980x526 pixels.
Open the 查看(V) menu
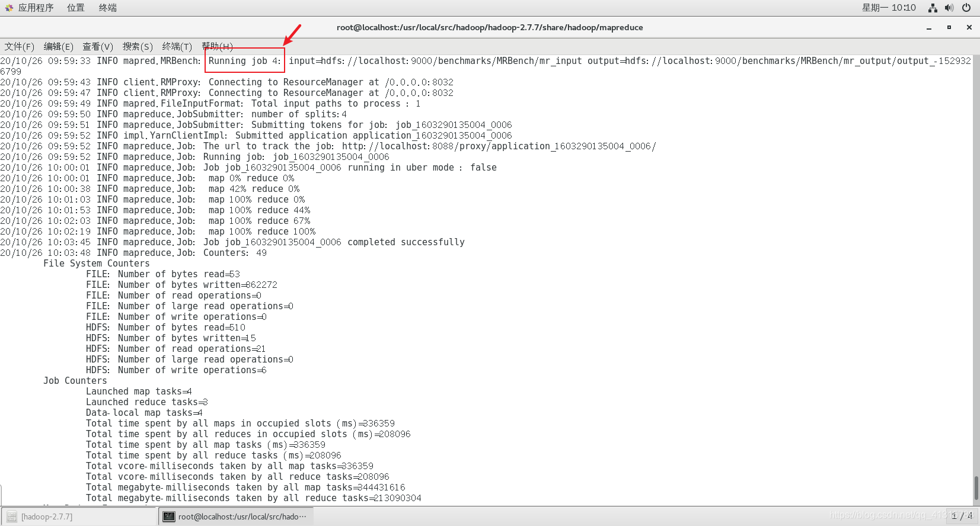click(x=98, y=46)
